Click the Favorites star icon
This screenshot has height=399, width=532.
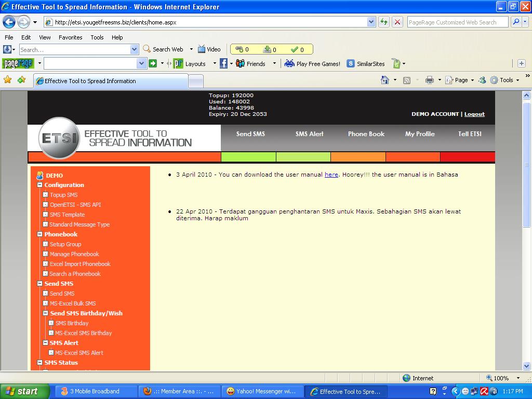pos(7,79)
